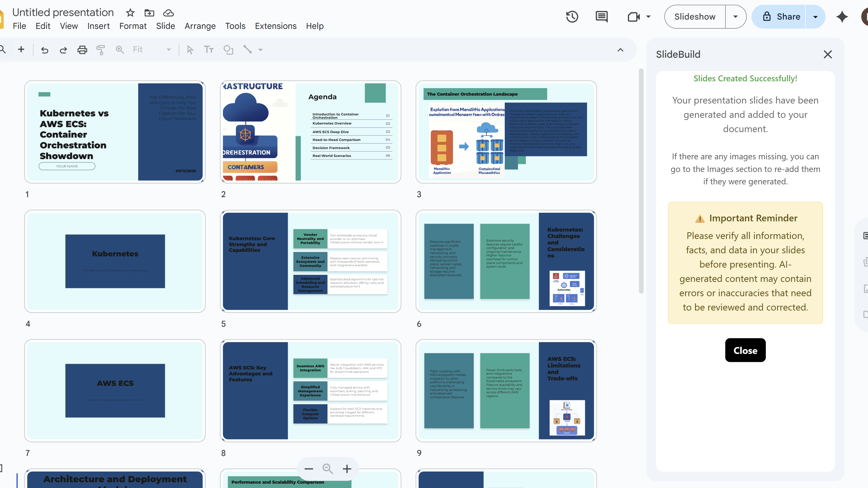
Task: Zoom in on the grid view
Action: pos(347,468)
